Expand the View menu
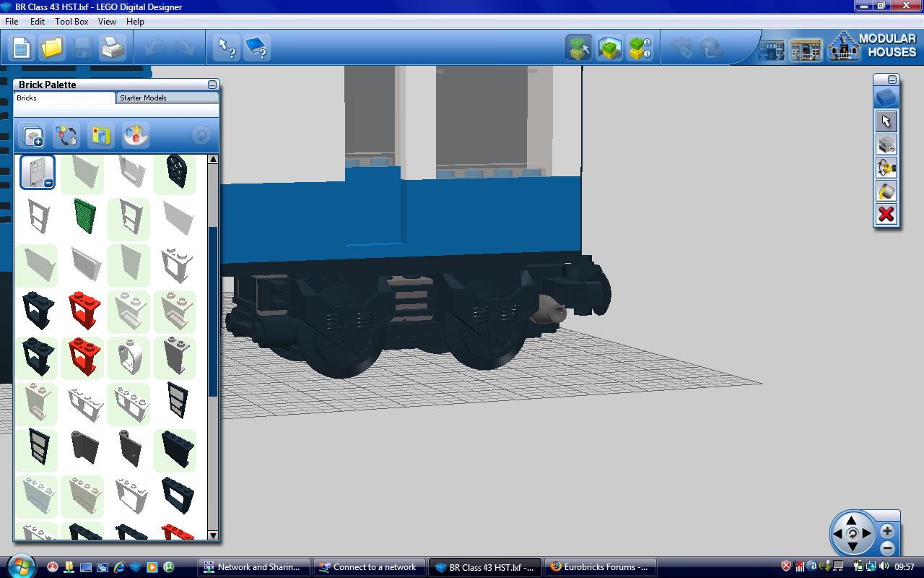Image resolution: width=924 pixels, height=578 pixels. click(x=106, y=21)
